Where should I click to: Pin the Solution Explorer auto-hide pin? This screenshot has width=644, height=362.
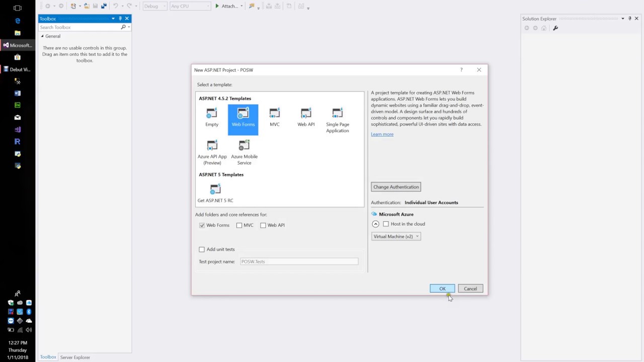pos(629,19)
